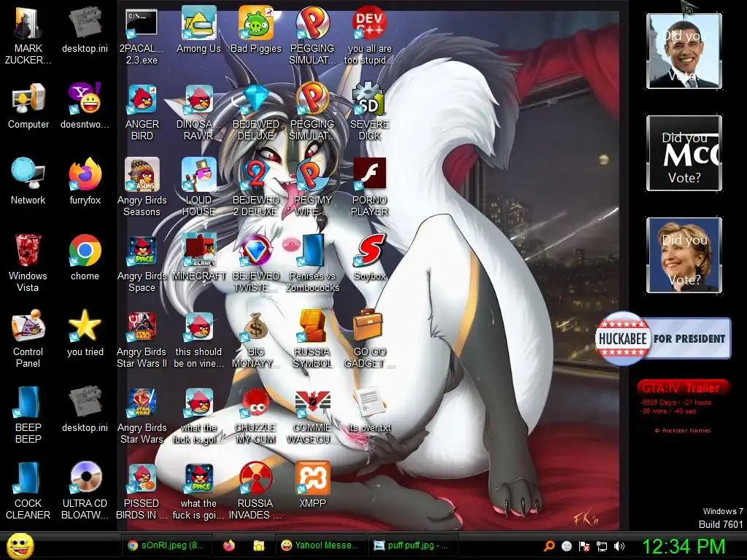Open the 'you tried' star icon
Screen dimensions: 747x560
click(85, 333)
